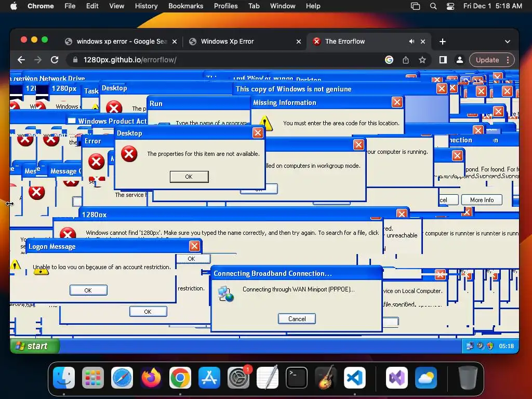532x399 pixels.
Task: Cancel the Connecting Broadband Connection dialog
Action: (297, 319)
